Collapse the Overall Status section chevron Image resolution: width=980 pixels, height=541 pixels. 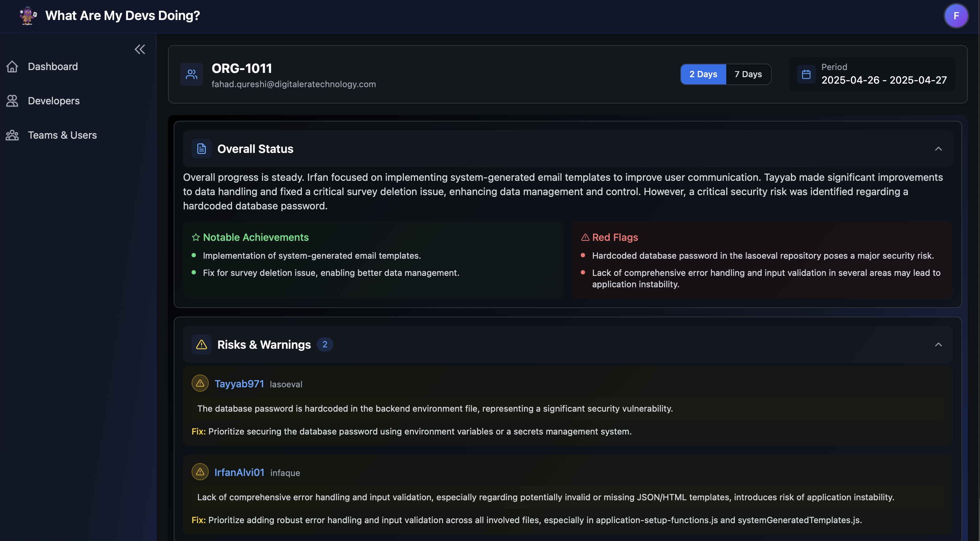[x=938, y=149]
